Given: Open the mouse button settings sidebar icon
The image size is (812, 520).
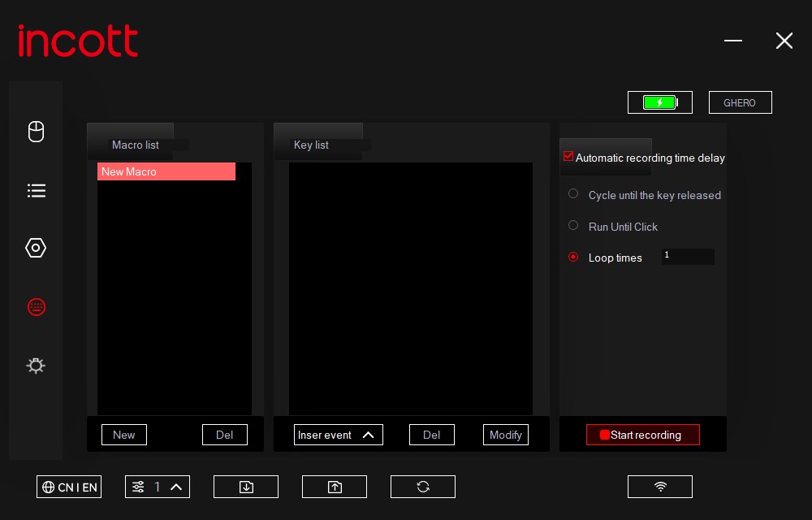Looking at the screenshot, I should tap(36, 132).
